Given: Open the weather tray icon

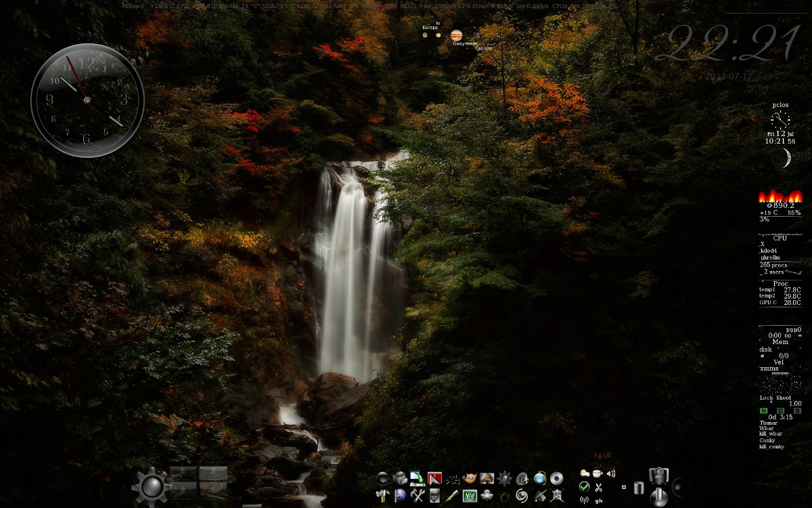Looking at the screenshot, I should pyautogui.click(x=584, y=473).
